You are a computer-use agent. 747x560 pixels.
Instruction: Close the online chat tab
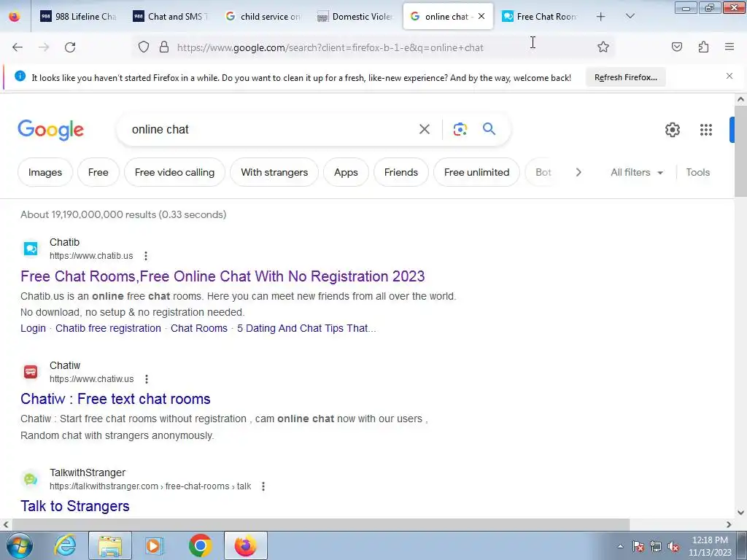point(481,16)
